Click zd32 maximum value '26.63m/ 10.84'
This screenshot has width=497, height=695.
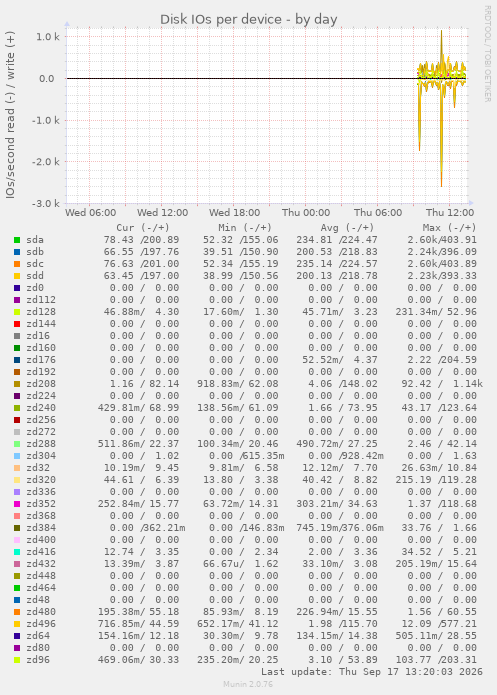coord(439,468)
